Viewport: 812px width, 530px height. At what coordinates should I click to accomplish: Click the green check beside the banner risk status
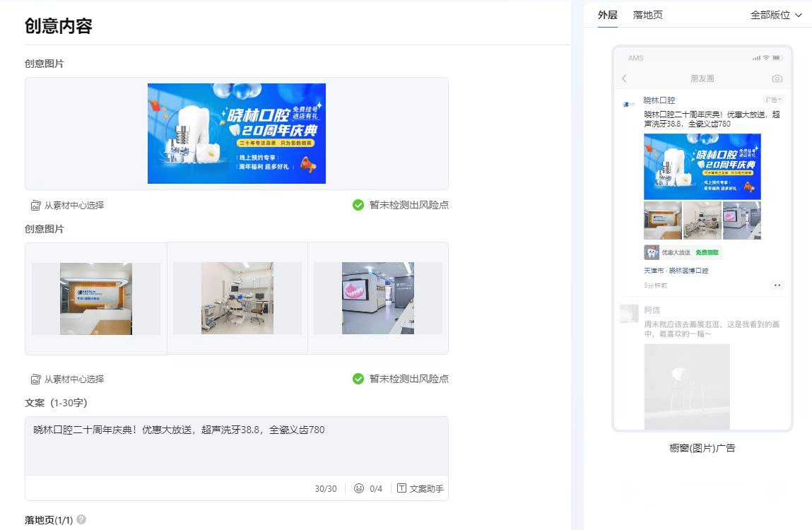(x=358, y=205)
